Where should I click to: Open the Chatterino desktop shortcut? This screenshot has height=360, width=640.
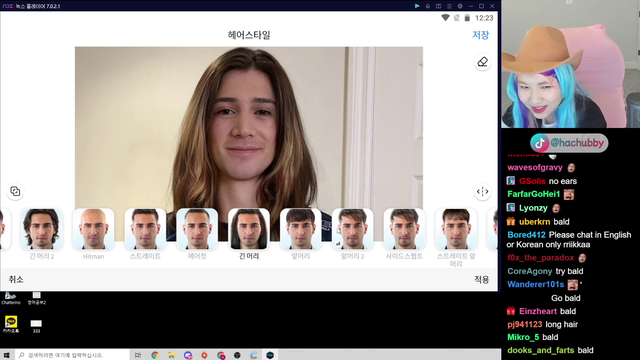click(x=11, y=298)
